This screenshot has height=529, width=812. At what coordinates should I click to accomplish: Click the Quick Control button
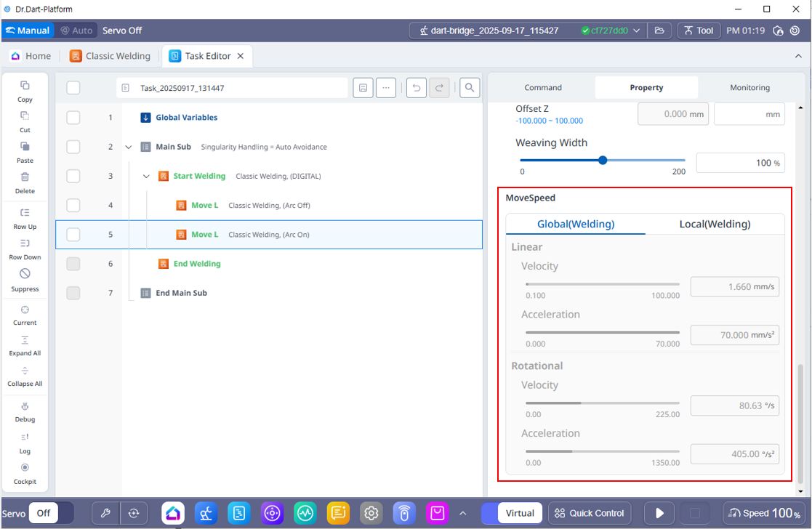click(x=589, y=513)
